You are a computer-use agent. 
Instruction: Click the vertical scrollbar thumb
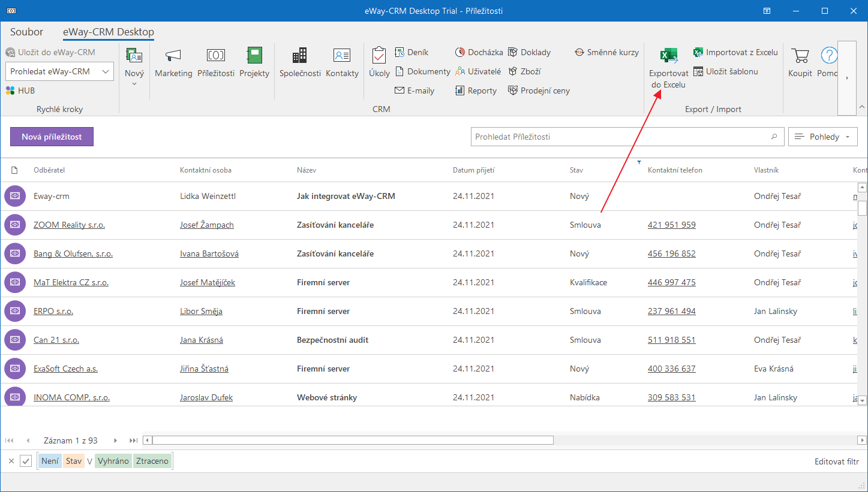[x=863, y=207]
